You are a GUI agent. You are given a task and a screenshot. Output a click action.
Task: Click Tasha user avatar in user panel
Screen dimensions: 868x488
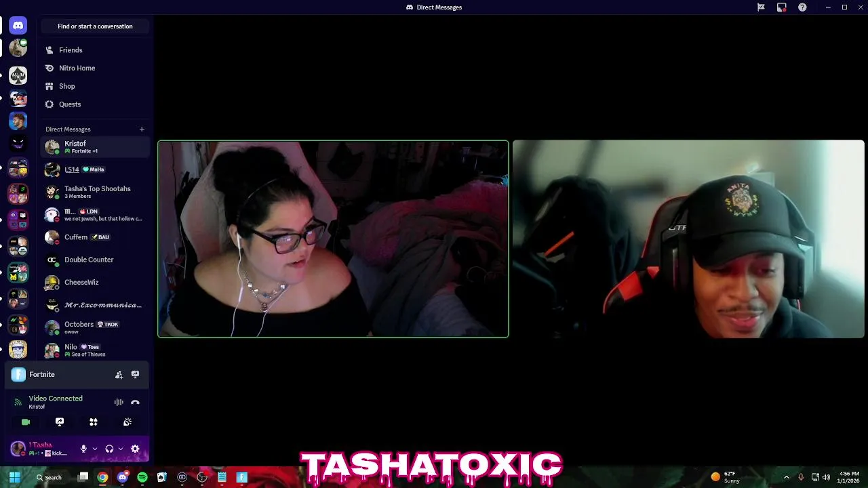click(18, 449)
